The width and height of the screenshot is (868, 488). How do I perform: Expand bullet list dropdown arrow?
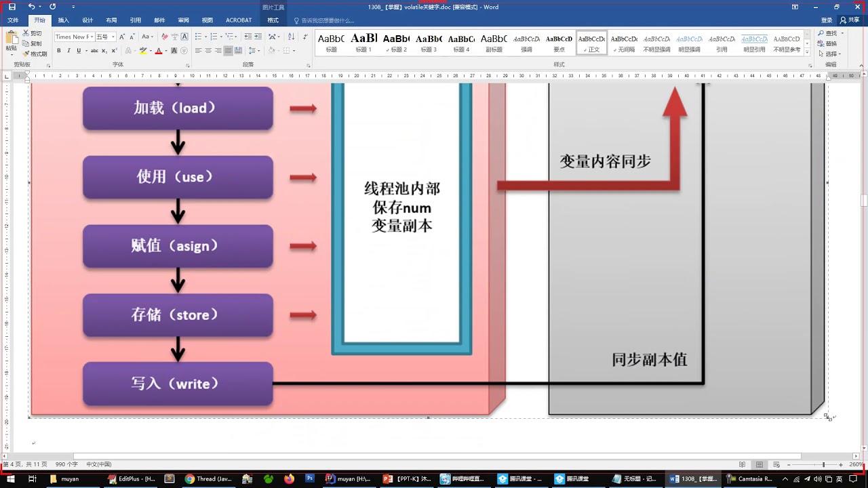205,37
